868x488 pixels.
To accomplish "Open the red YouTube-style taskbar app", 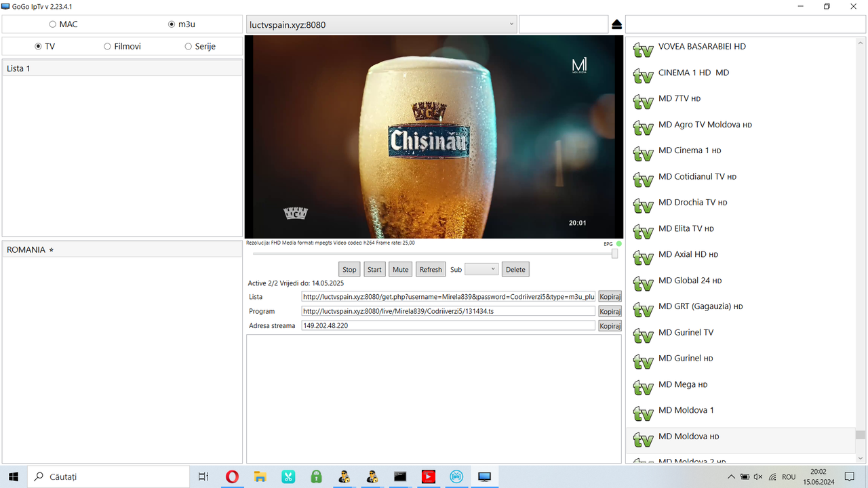I will click(x=428, y=476).
